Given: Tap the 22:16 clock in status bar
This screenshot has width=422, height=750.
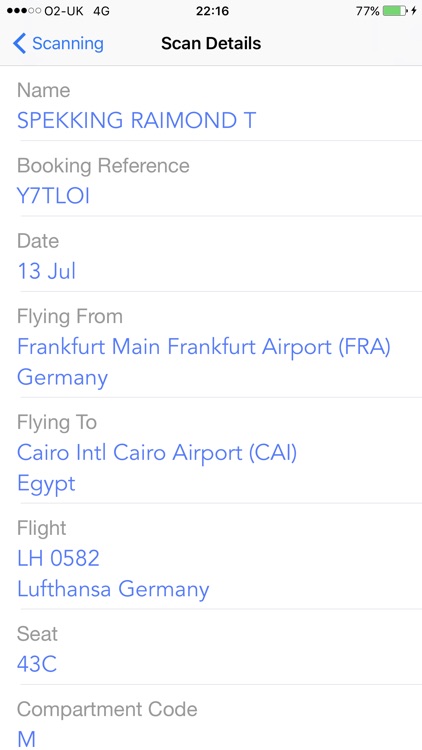Looking at the screenshot, I should [x=212, y=11].
